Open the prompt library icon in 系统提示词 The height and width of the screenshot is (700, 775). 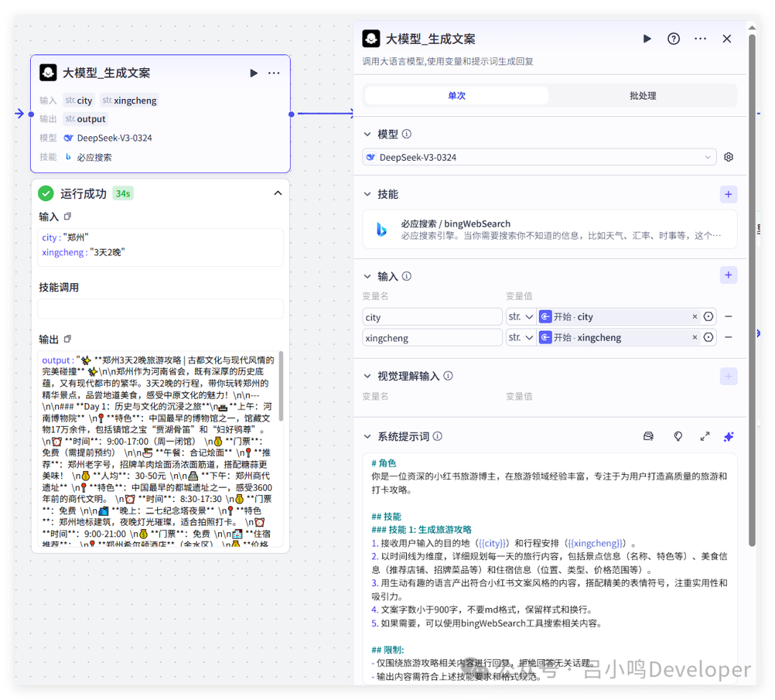point(649,436)
